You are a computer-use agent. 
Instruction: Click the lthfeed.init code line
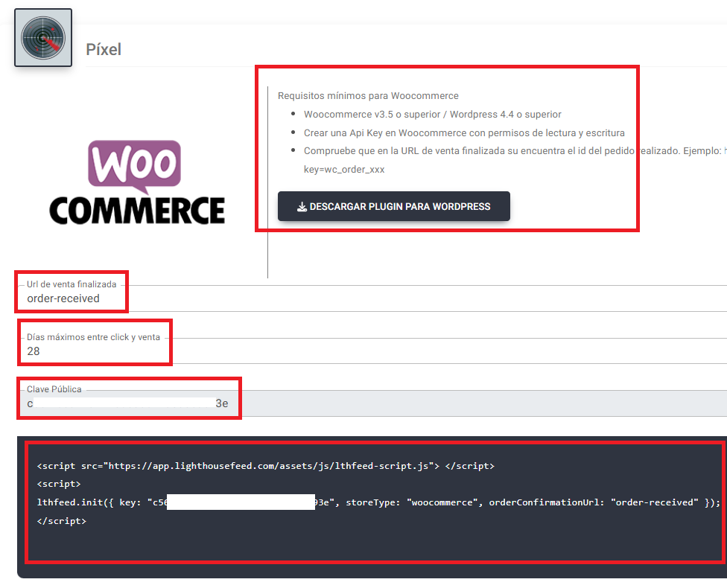[x=379, y=502]
